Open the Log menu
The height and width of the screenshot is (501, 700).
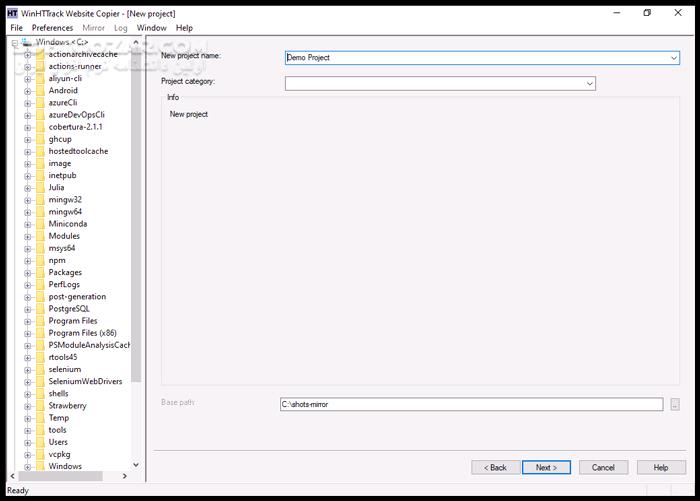point(121,28)
